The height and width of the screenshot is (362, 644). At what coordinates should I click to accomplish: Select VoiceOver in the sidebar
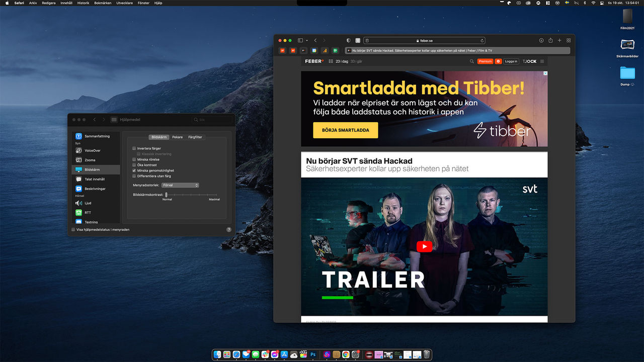[96, 150]
